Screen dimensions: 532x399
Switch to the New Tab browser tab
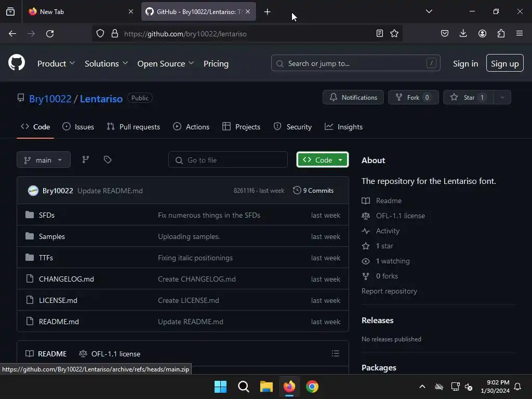point(81,11)
